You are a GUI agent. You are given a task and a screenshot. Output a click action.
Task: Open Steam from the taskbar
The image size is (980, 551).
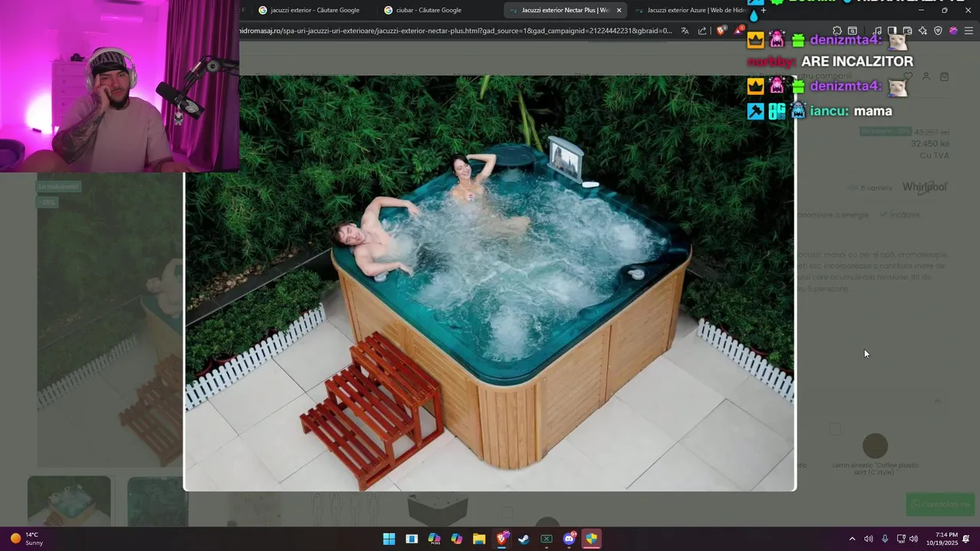[x=524, y=539]
